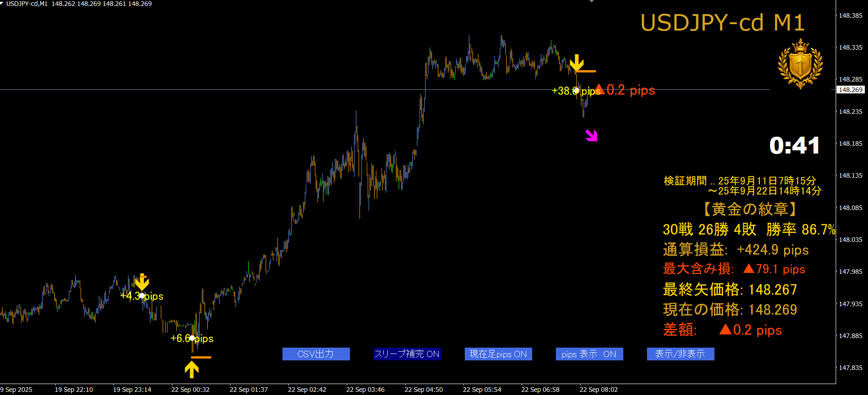The height and width of the screenshot is (395, 868).
Task: Click the 147.835 price scale label
Action: pyautogui.click(x=851, y=368)
